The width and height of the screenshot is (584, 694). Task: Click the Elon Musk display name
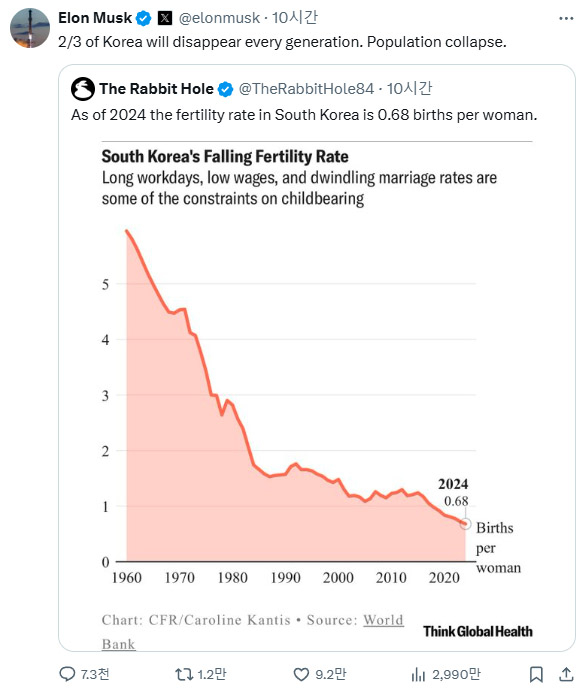pos(95,18)
